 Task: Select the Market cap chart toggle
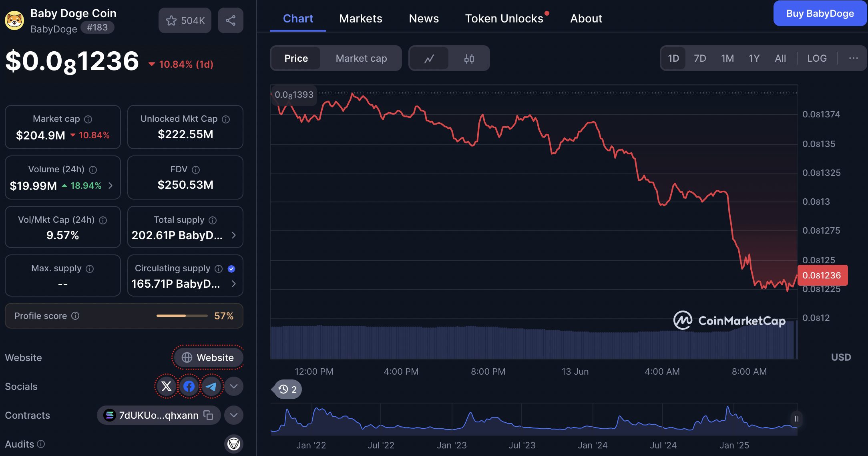[x=361, y=59]
